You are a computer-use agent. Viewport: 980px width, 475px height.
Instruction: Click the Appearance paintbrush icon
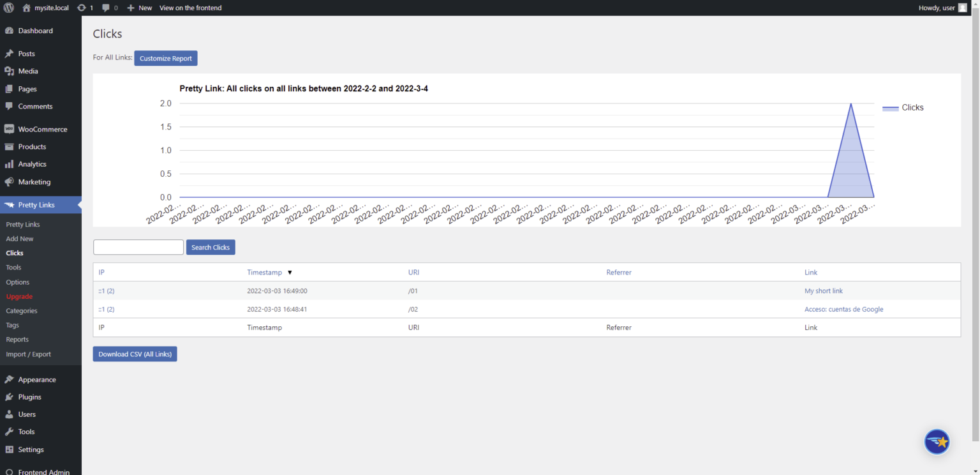[x=9, y=379]
